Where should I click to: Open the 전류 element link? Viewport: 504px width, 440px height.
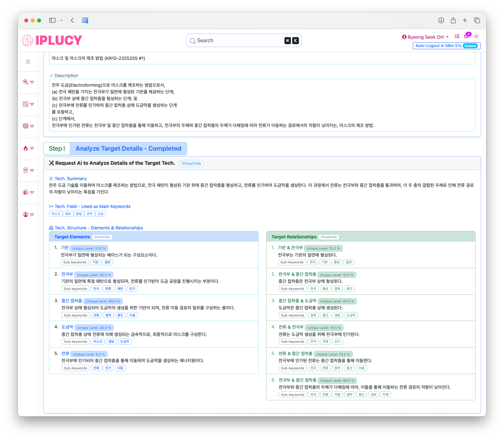coord(65,354)
